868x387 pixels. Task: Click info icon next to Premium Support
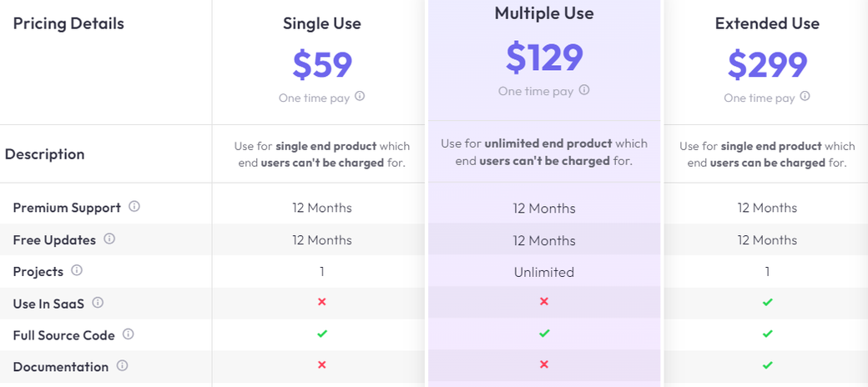point(134,206)
